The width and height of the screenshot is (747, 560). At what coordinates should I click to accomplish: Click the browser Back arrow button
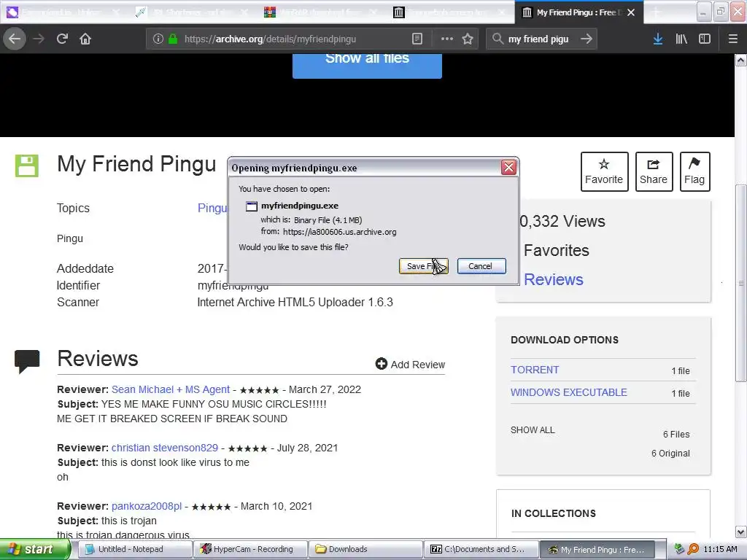pyautogui.click(x=15, y=39)
